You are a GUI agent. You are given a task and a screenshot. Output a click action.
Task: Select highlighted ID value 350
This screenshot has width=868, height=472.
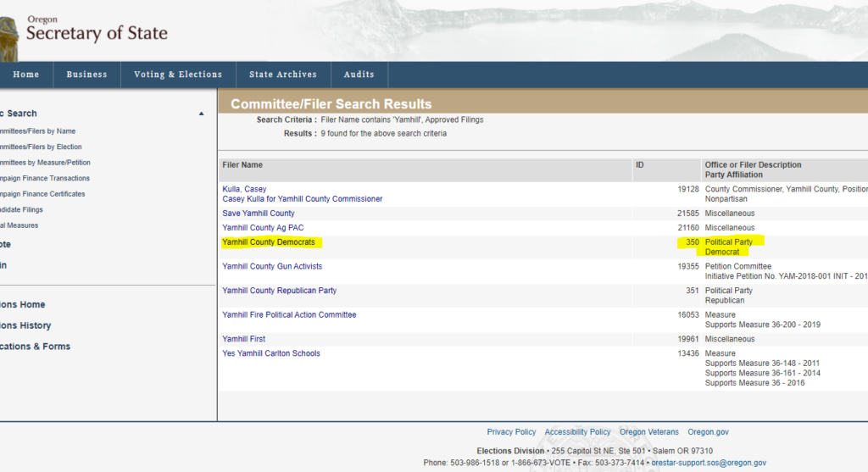693,242
